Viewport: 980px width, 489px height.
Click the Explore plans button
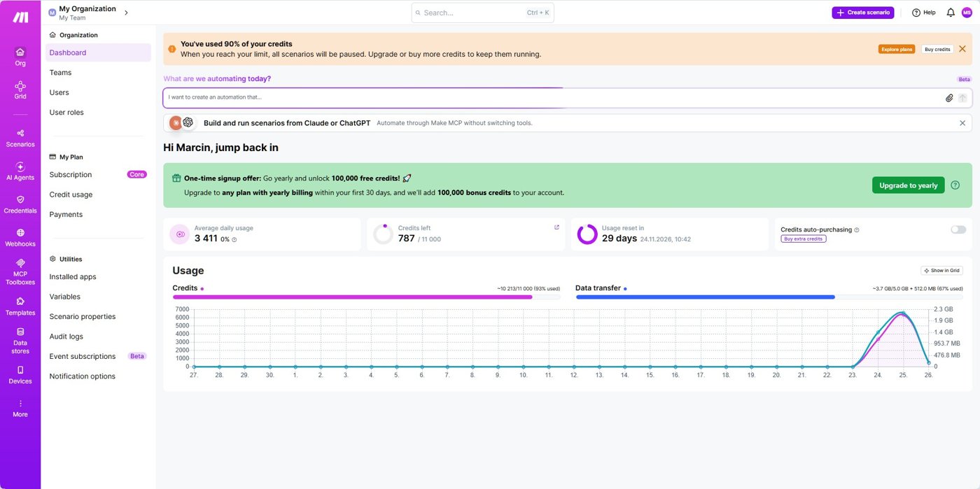click(x=897, y=49)
